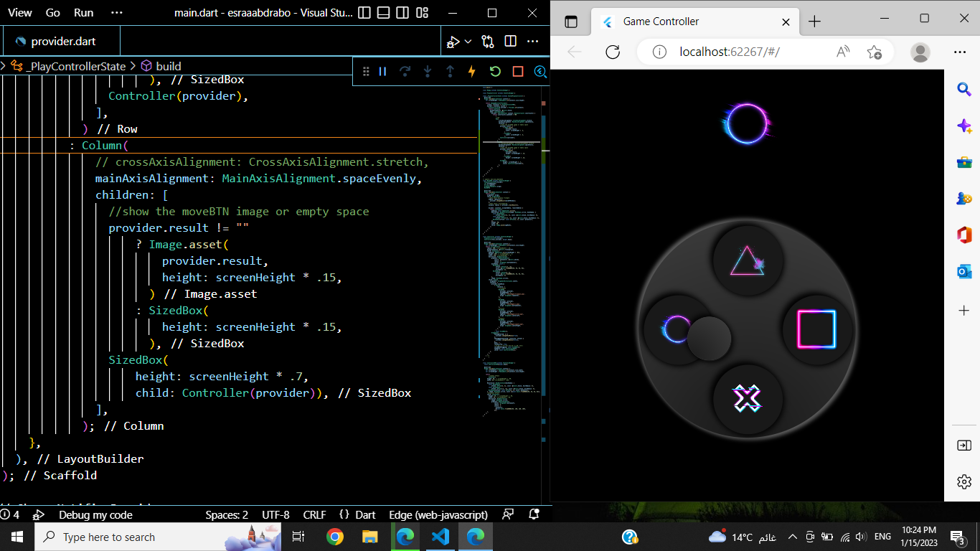Open problems count indicator showing 4
The image size is (980, 551).
point(11,514)
